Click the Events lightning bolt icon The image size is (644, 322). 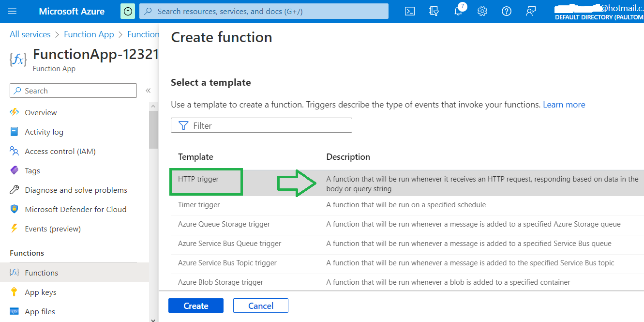coord(15,229)
